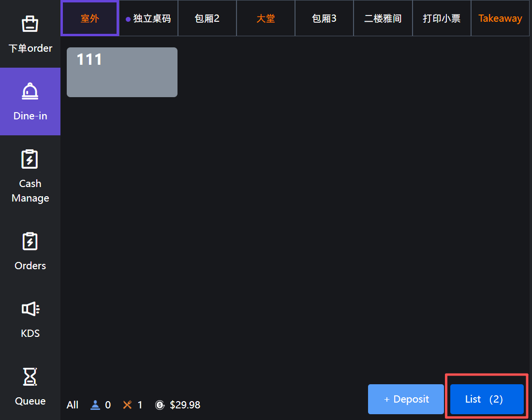Open Cash Manage clipboard icon
This screenshot has height=420, width=532.
[30, 159]
